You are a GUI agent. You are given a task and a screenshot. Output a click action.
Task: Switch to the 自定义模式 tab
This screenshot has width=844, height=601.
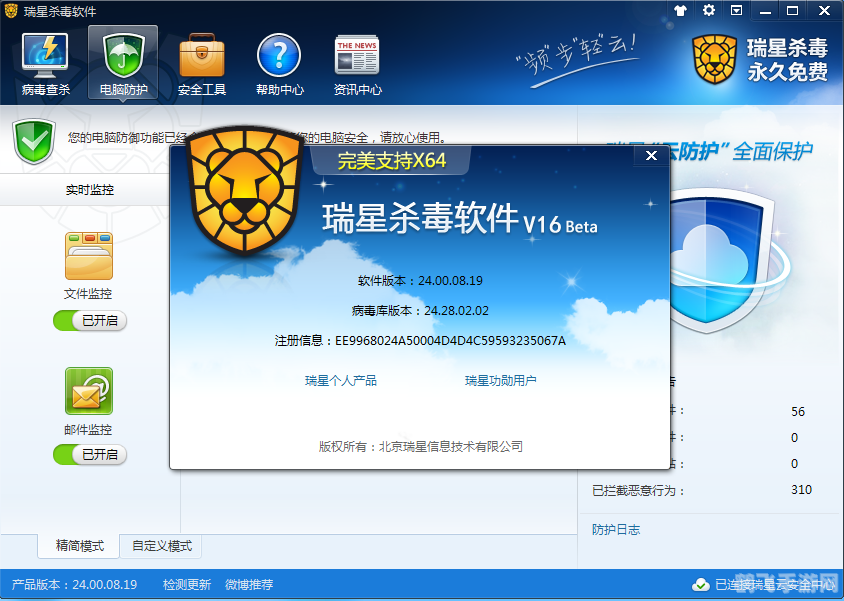pos(161,546)
